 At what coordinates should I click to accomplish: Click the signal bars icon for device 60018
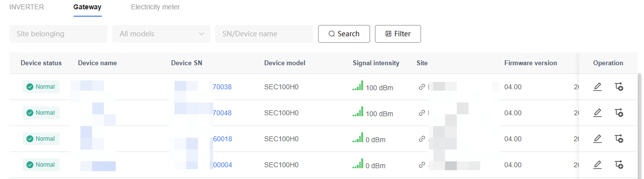[358, 138]
